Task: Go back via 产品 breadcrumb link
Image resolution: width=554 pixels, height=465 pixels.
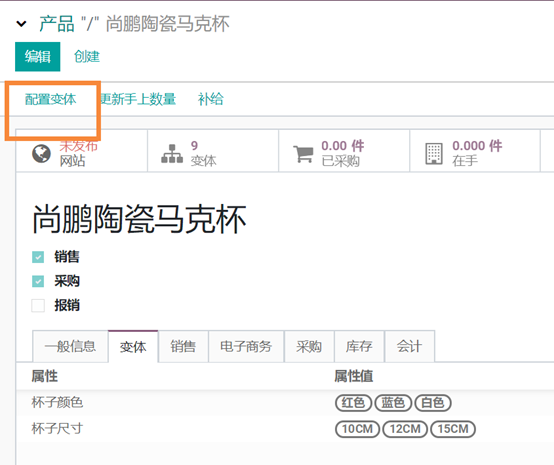Action: coord(57,24)
